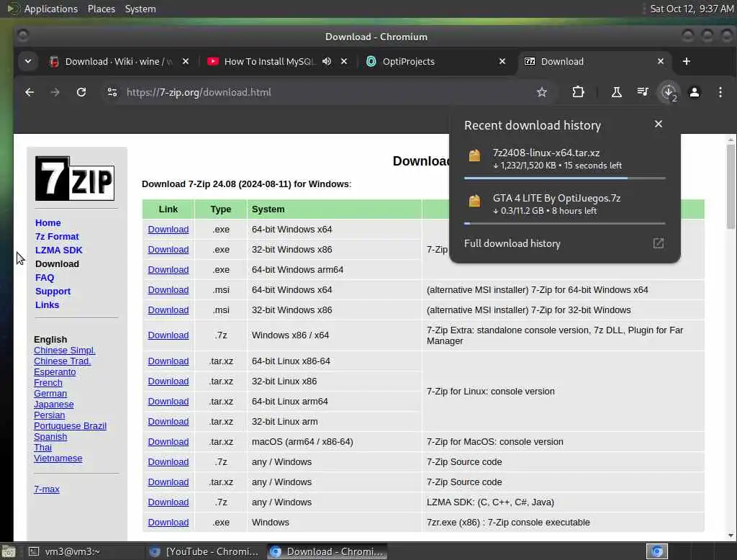Open a new tab with plus button
This screenshot has height=560, width=737.
point(686,61)
